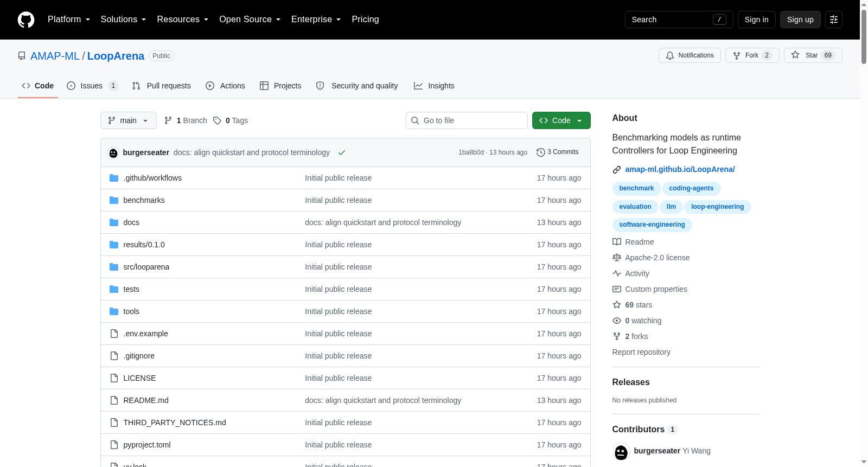Click the results/0.1.0 folder icon
This screenshot has height=467, width=868.
pos(114,245)
